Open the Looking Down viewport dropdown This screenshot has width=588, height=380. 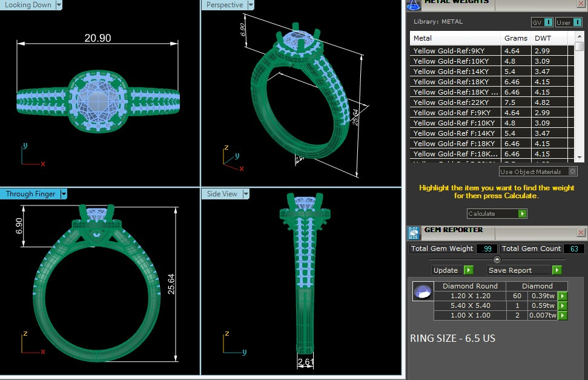tap(59, 5)
